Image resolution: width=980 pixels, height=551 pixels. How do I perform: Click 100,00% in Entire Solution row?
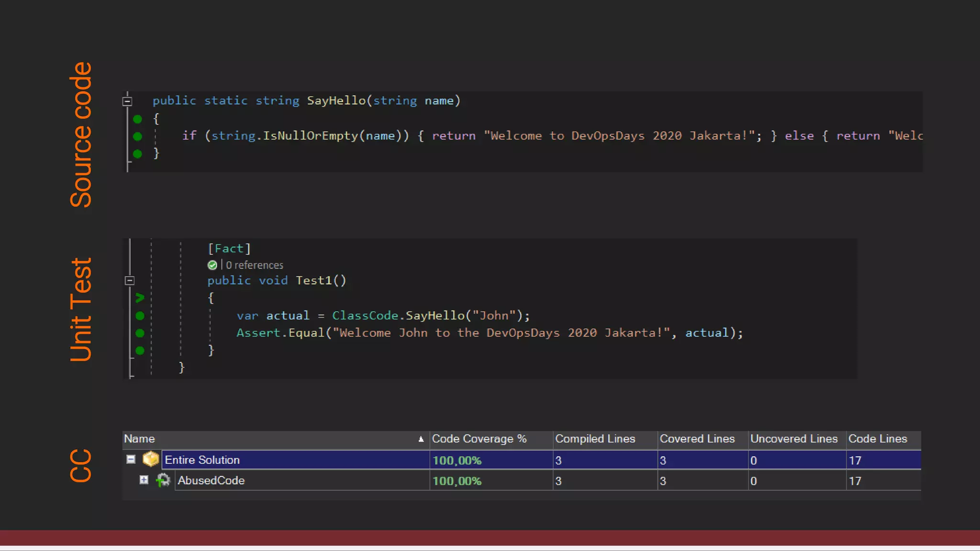click(x=457, y=461)
